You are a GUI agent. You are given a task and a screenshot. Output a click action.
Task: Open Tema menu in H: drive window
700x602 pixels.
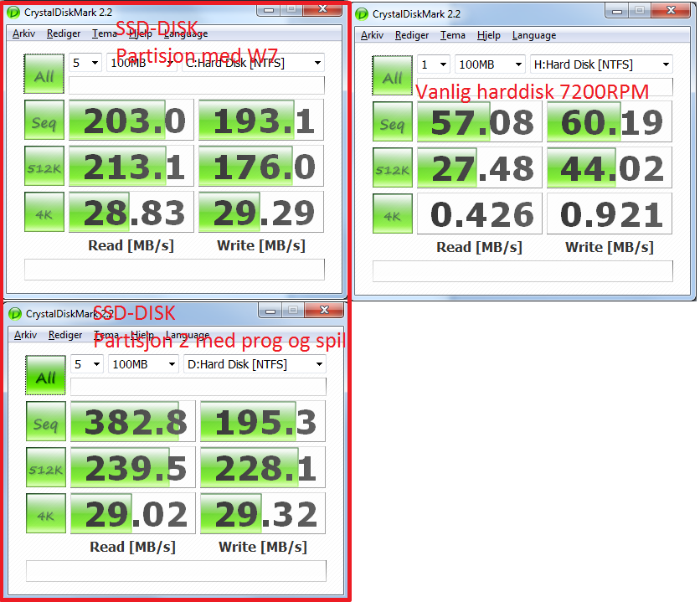pos(453,35)
